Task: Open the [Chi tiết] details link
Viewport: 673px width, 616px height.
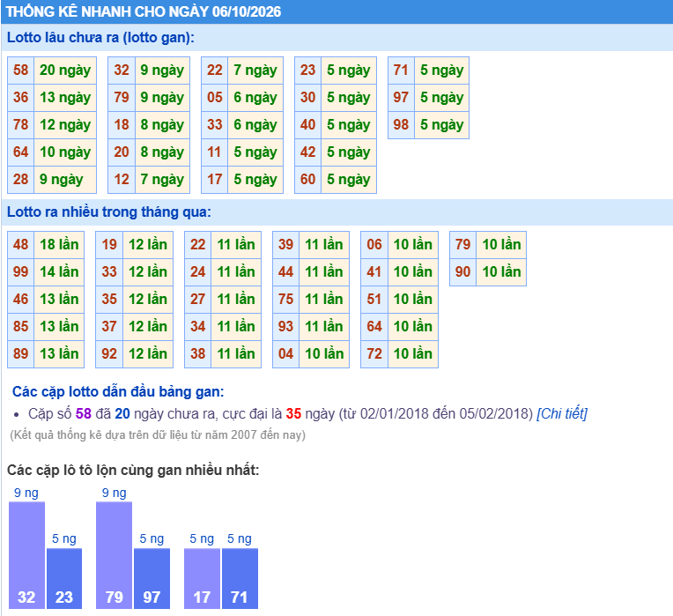Action: [562, 413]
